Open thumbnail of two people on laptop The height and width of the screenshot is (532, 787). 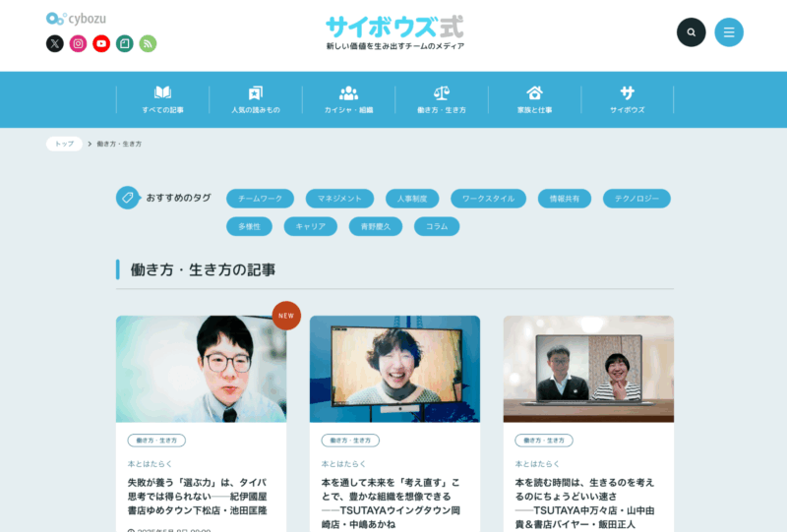(x=588, y=369)
